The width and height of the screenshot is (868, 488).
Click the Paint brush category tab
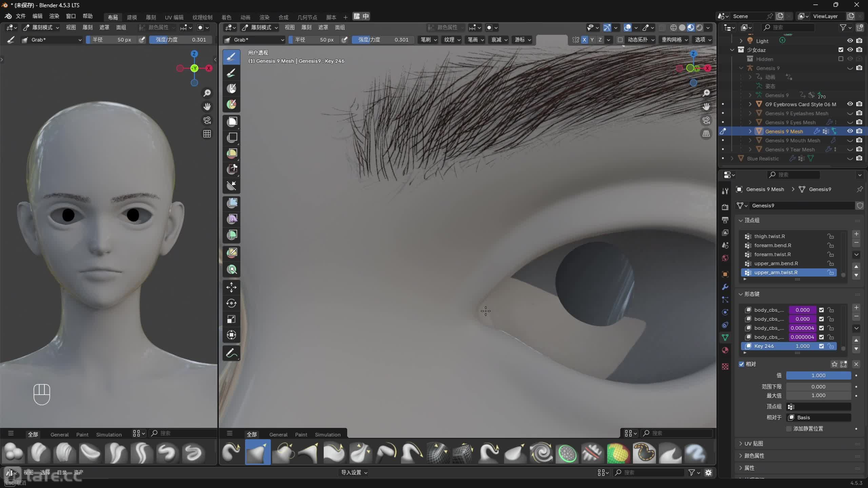pyautogui.click(x=301, y=434)
